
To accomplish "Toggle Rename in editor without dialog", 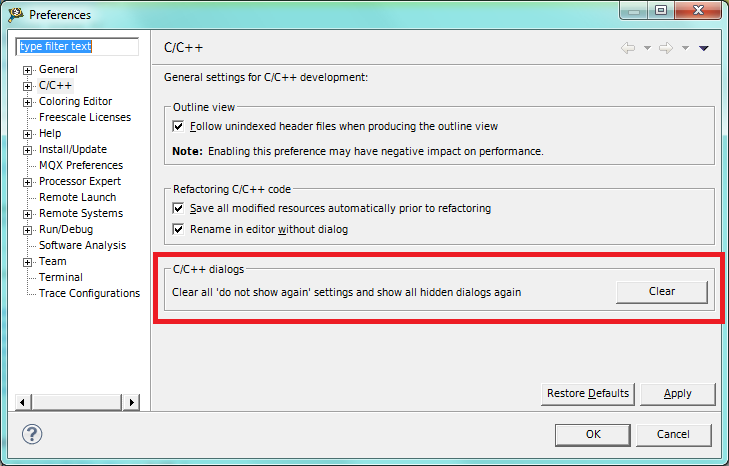I will [x=179, y=229].
